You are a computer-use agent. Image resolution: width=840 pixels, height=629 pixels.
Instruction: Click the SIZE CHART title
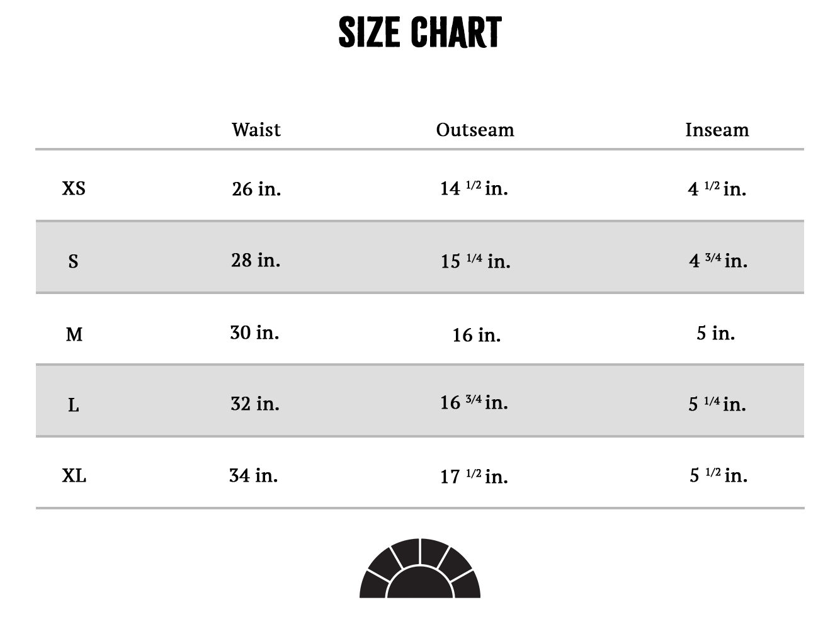[420, 33]
